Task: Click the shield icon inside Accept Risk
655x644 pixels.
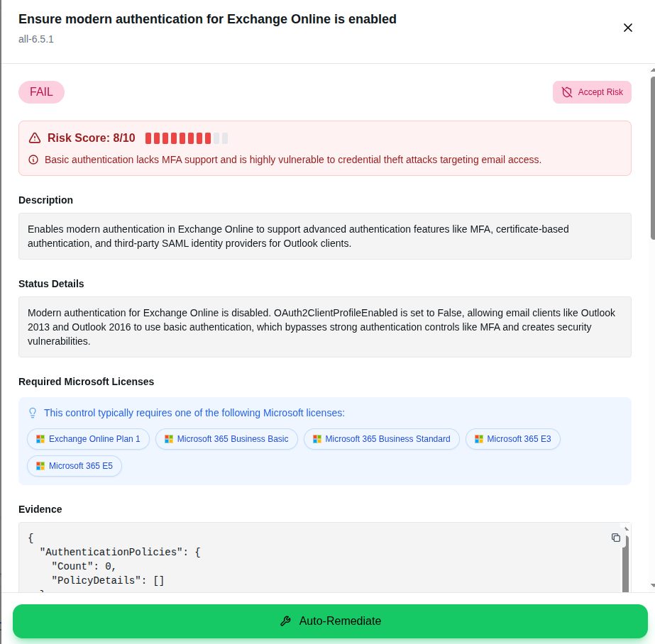Action: point(566,92)
